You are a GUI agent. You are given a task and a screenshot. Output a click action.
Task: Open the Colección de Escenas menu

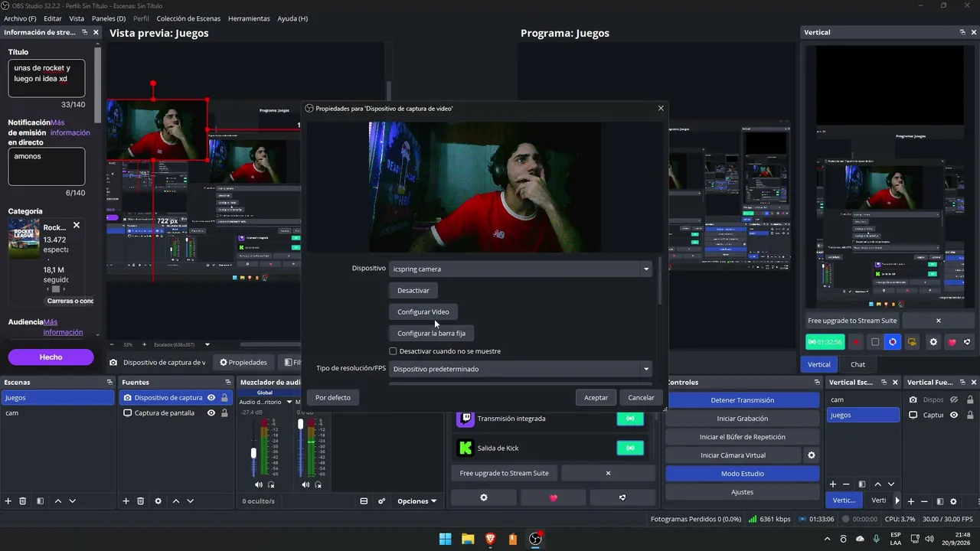pos(188,18)
